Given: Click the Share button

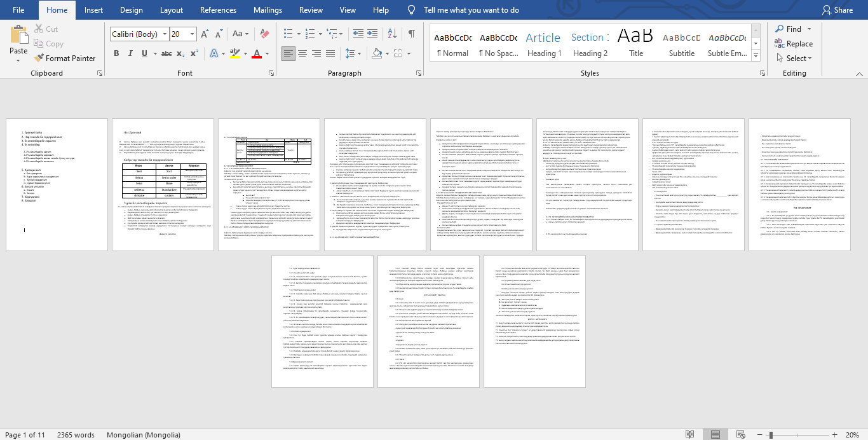Looking at the screenshot, I should (837, 10).
